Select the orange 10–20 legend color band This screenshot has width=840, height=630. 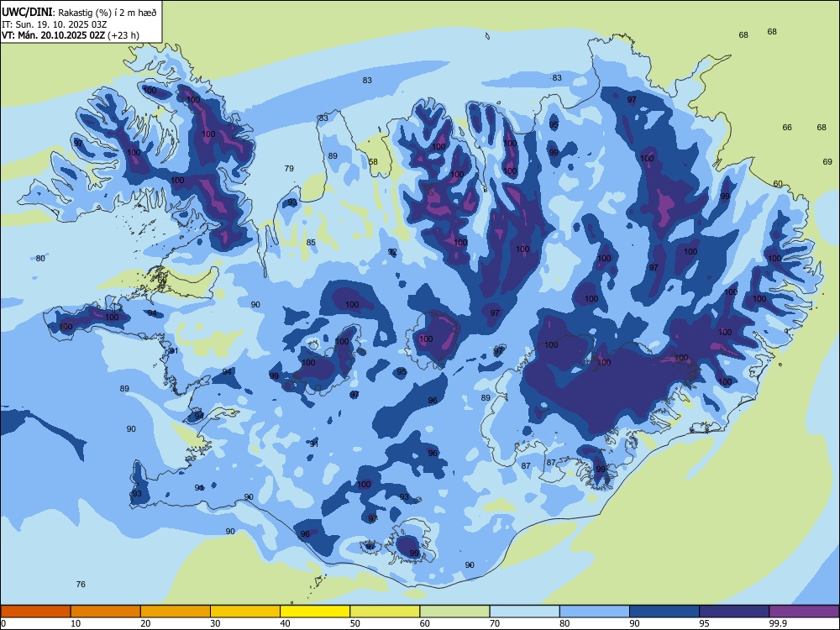[x=106, y=612]
